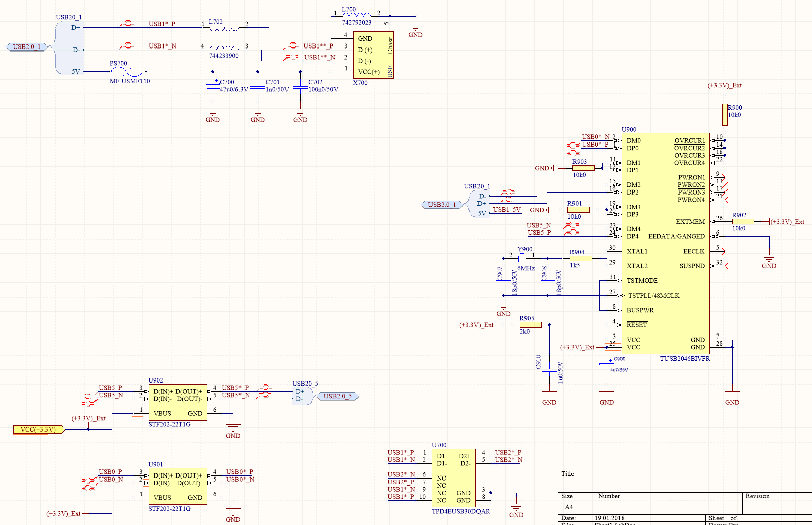812x525 pixels.
Task: Select the R904 1k5 resistor
Action: coord(581,258)
